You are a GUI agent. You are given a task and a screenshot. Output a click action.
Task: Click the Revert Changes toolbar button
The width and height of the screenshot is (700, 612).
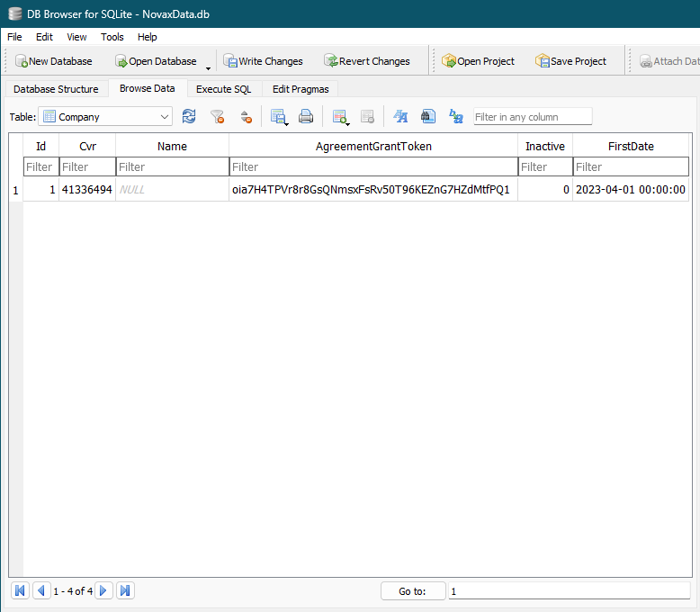click(367, 61)
